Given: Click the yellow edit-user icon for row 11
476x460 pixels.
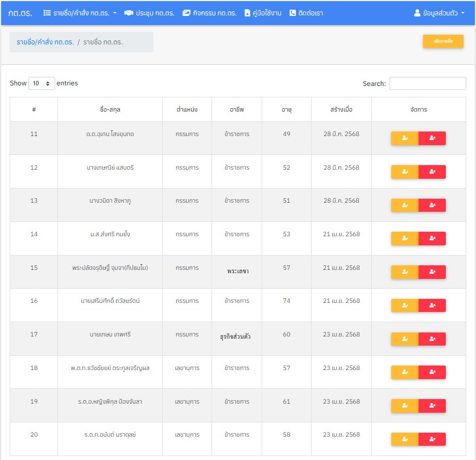Looking at the screenshot, I should click(404, 138).
